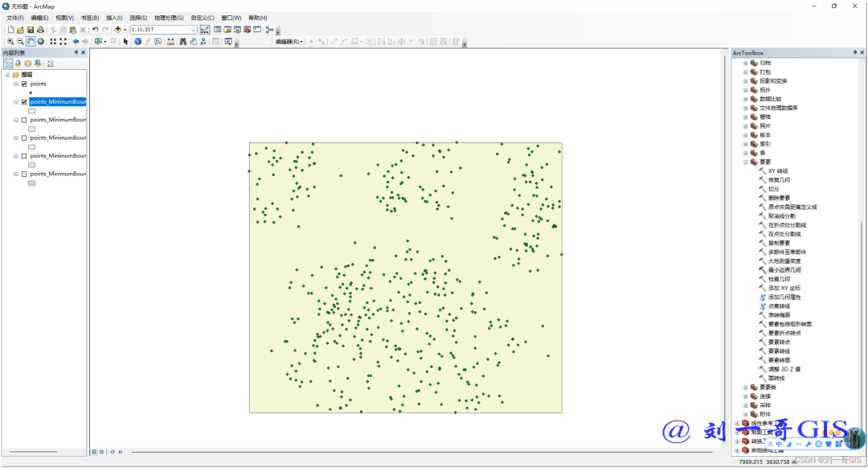Go back to previous extent
This screenshot has width=868, height=468.
click(x=76, y=42)
